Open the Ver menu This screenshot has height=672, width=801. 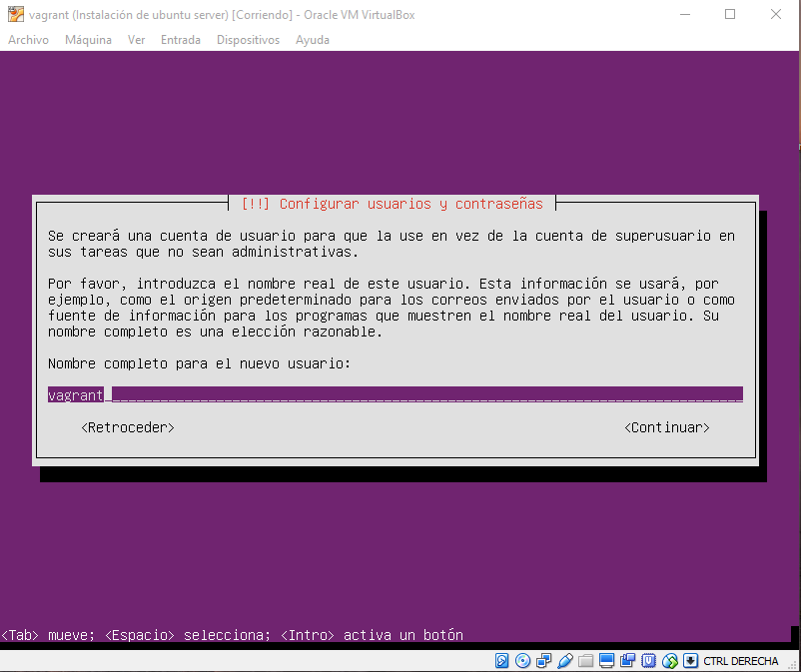(137, 40)
